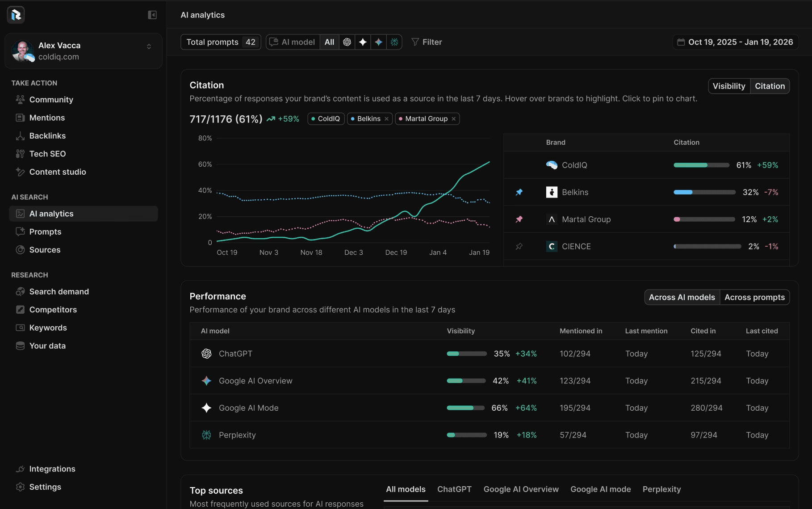Screen dimensions: 812x509
Task: Click the Martal Group brand logo
Action: point(552,219)
